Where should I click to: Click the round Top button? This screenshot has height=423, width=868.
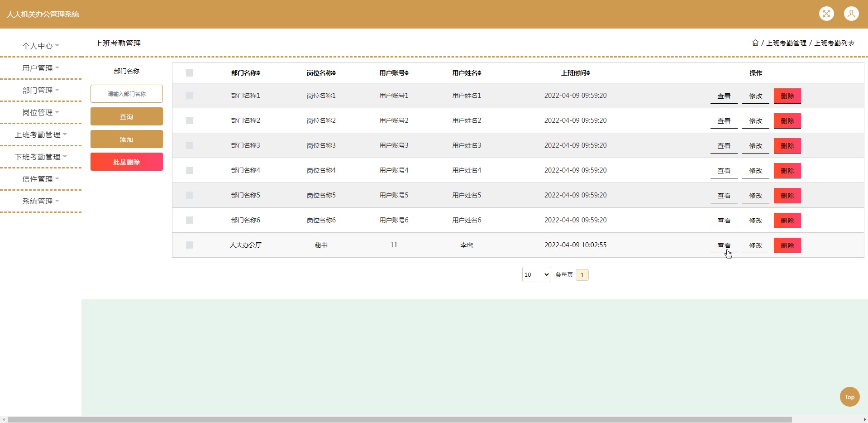[849, 397]
